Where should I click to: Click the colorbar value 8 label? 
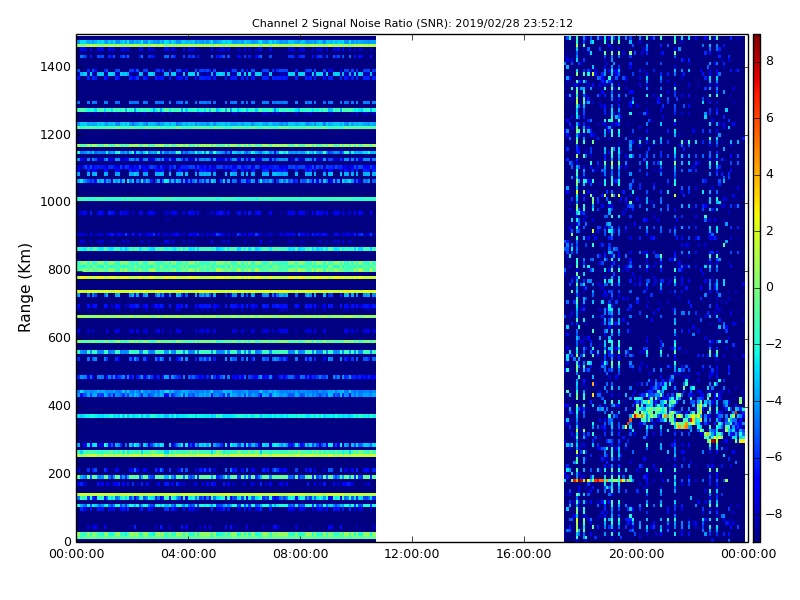770,61
